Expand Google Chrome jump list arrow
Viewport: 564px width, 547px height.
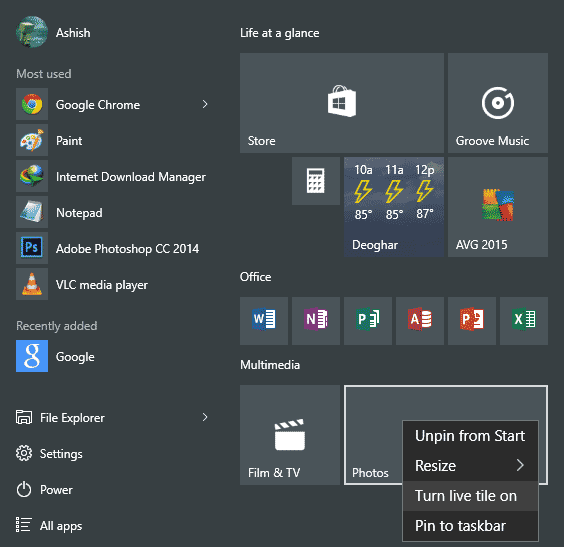click(205, 104)
